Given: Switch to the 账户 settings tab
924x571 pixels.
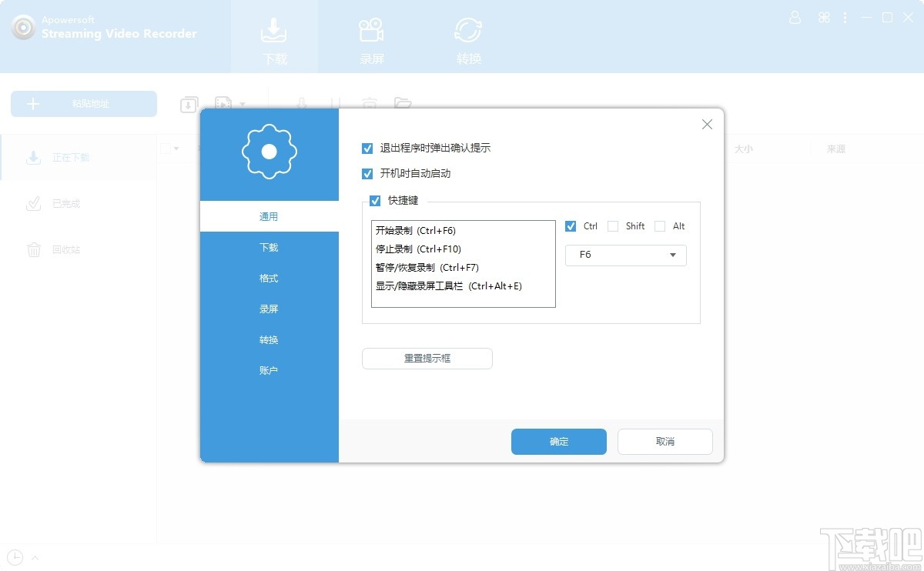Looking at the screenshot, I should pos(269,370).
